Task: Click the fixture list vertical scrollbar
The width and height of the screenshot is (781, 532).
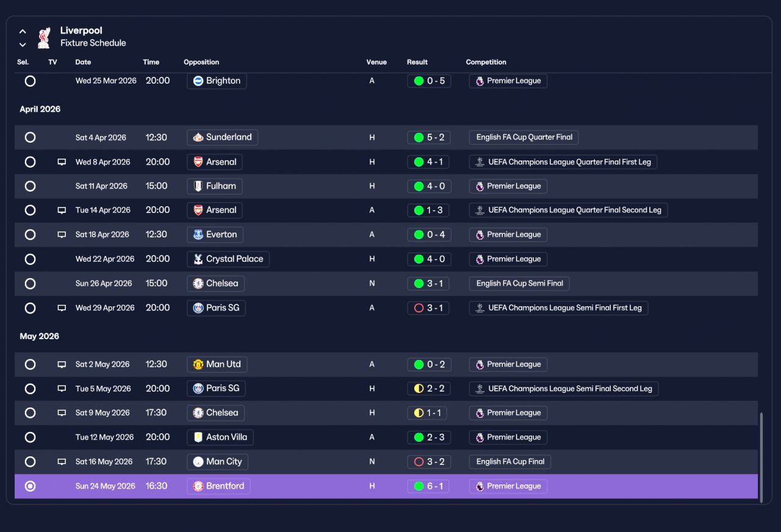Action: 761,456
